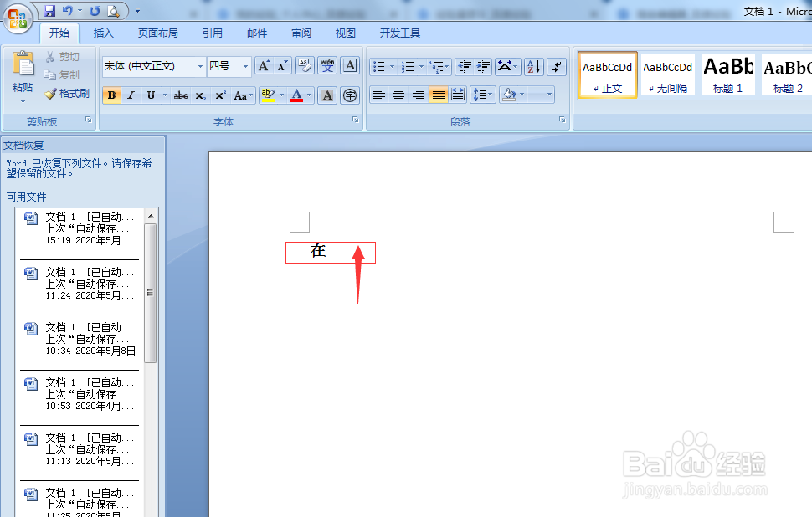This screenshot has height=517, width=812.
Task: Paste clipboard contents with 粘贴 button
Action: [x=23, y=78]
